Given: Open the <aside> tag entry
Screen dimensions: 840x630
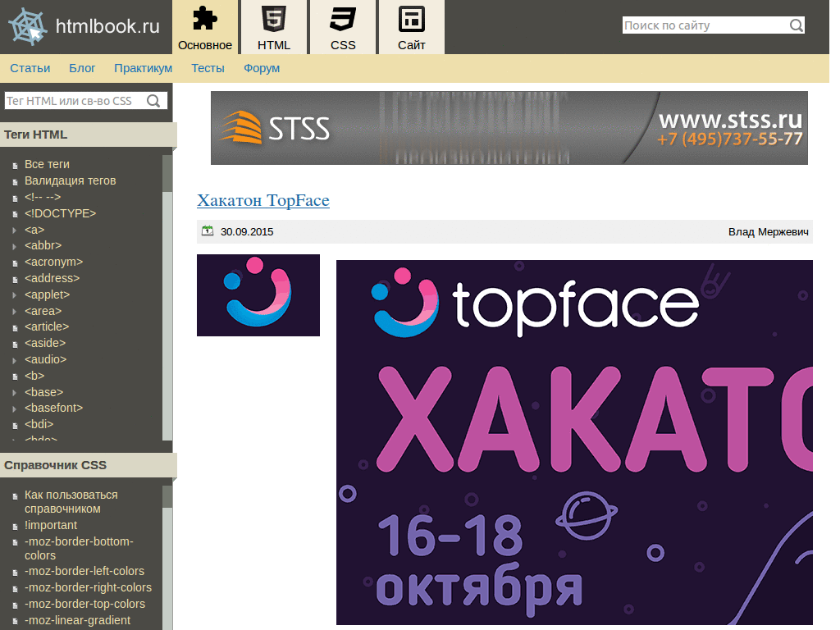Looking at the screenshot, I should [x=45, y=343].
